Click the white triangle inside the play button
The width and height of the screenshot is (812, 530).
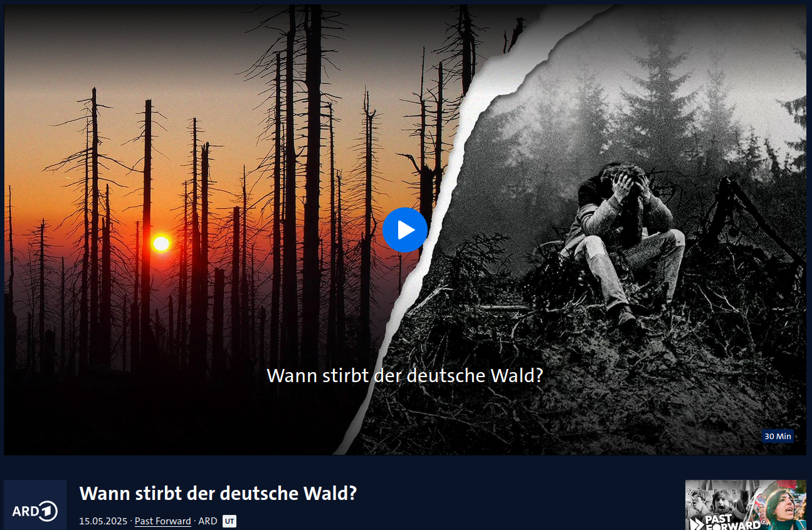click(406, 230)
